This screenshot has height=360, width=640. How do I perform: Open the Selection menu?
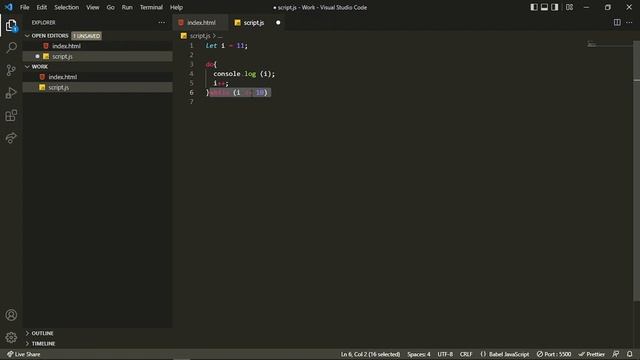pyautogui.click(x=67, y=7)
